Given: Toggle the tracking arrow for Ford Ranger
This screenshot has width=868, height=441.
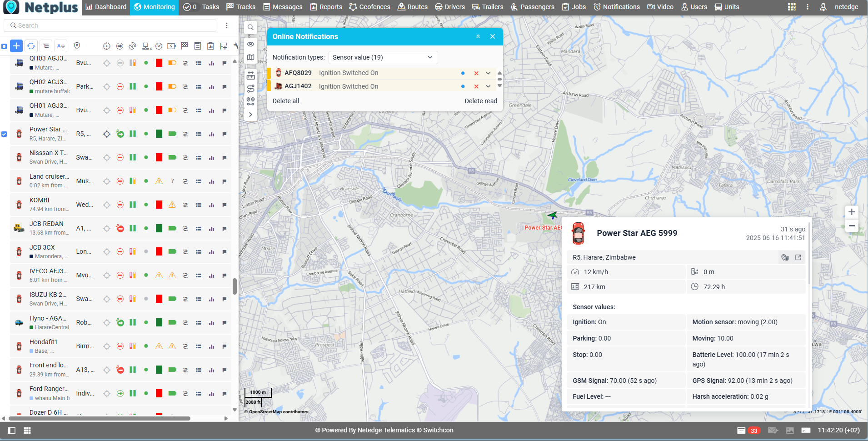Looking at the screenshot, I should tap(120, 393).
